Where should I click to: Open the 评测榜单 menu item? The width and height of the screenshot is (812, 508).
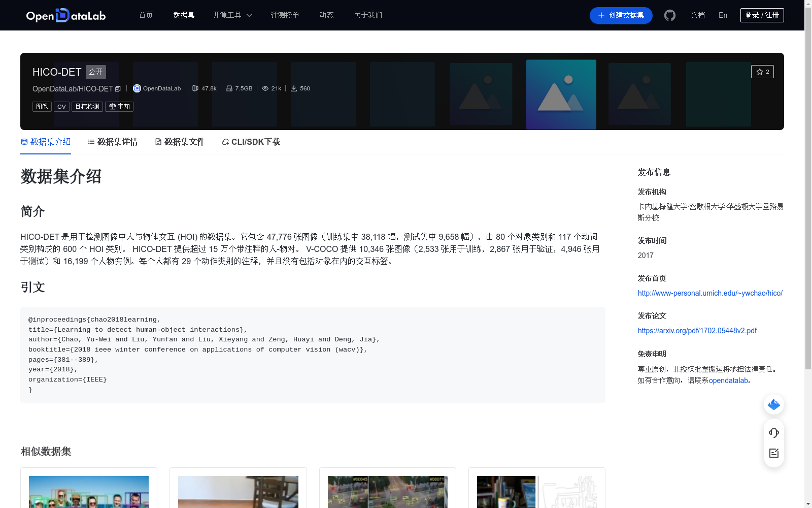tap(285, 15)
